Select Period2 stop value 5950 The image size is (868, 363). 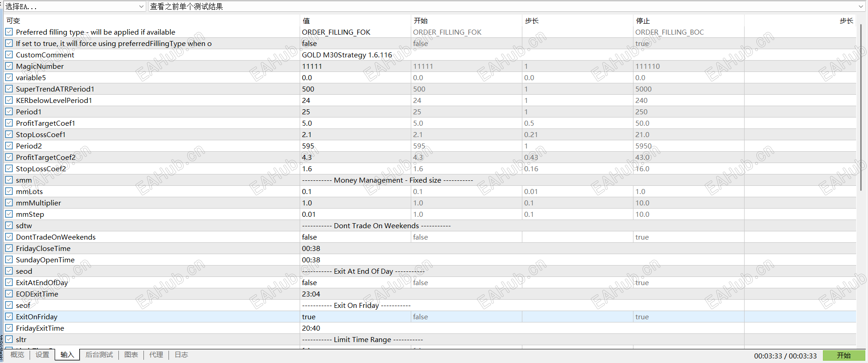[x=643, y=146]
